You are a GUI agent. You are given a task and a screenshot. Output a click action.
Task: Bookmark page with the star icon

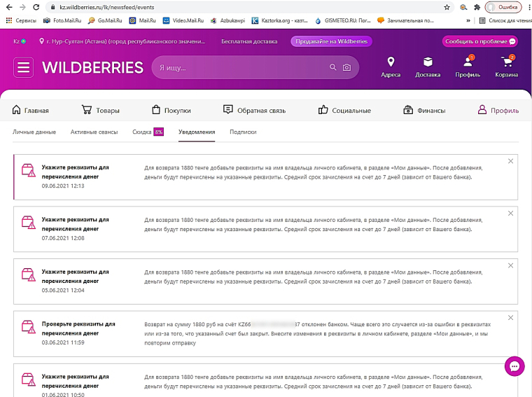coord(447,7)
